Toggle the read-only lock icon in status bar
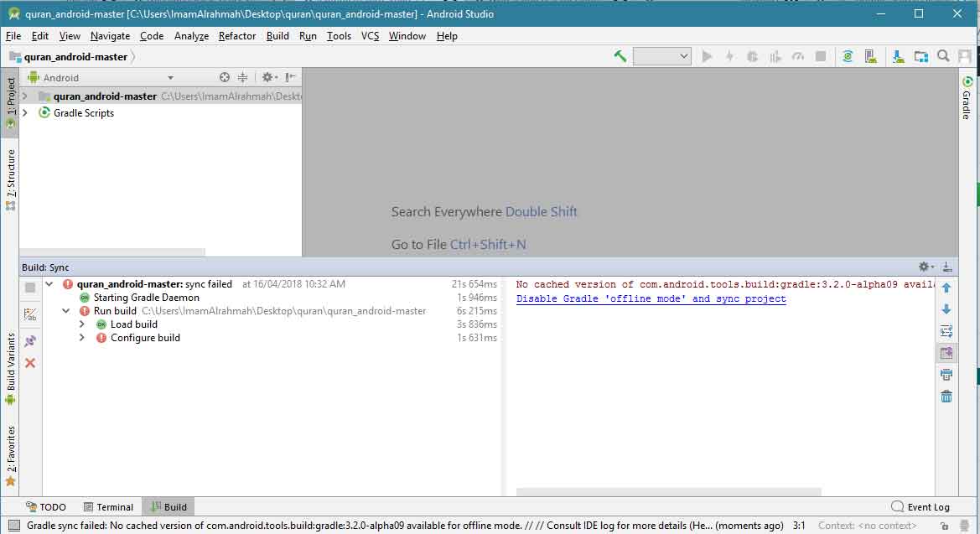Image resolution: width=980 pixels, height=534 pixels. 945,526
